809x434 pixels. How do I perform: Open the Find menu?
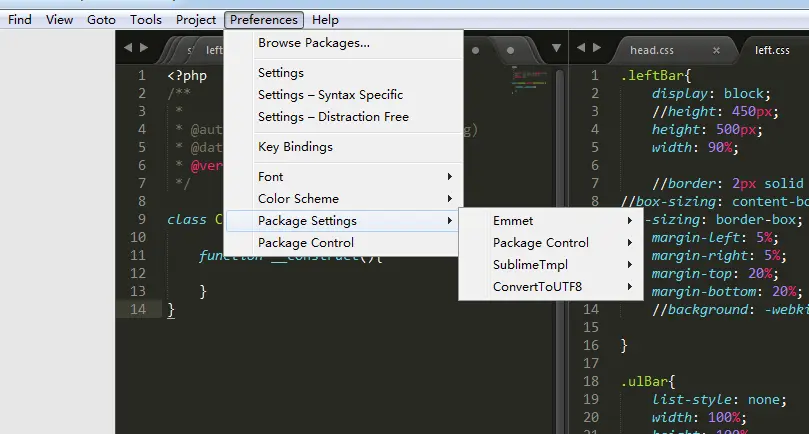point(20,20)
